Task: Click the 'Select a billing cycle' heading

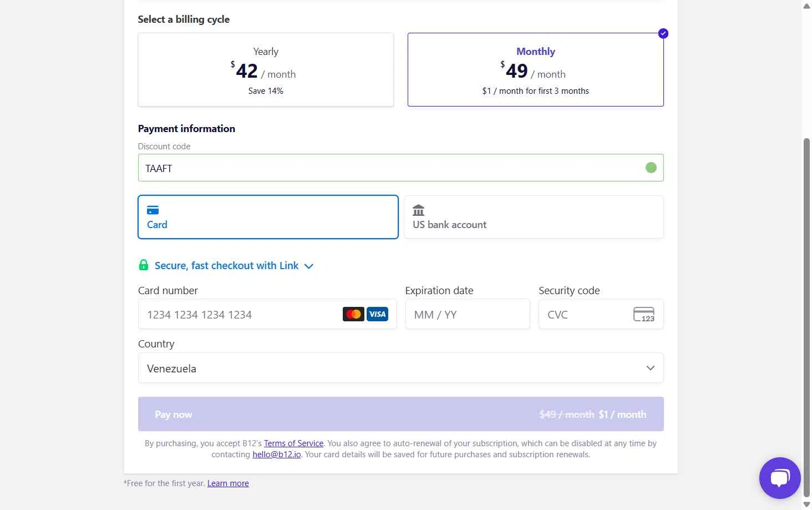Action: pyautogui.click(x=184, y=19)
